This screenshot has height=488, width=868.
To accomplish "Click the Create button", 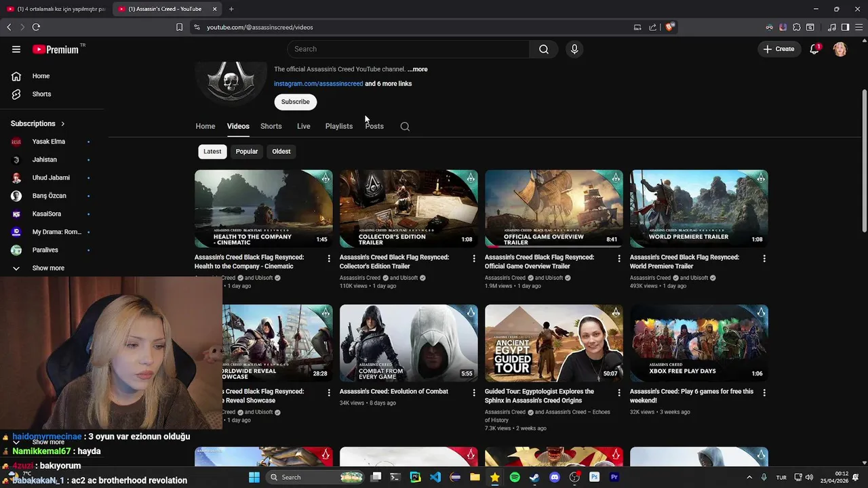I will pyautogui.click(x=778, y=49).
